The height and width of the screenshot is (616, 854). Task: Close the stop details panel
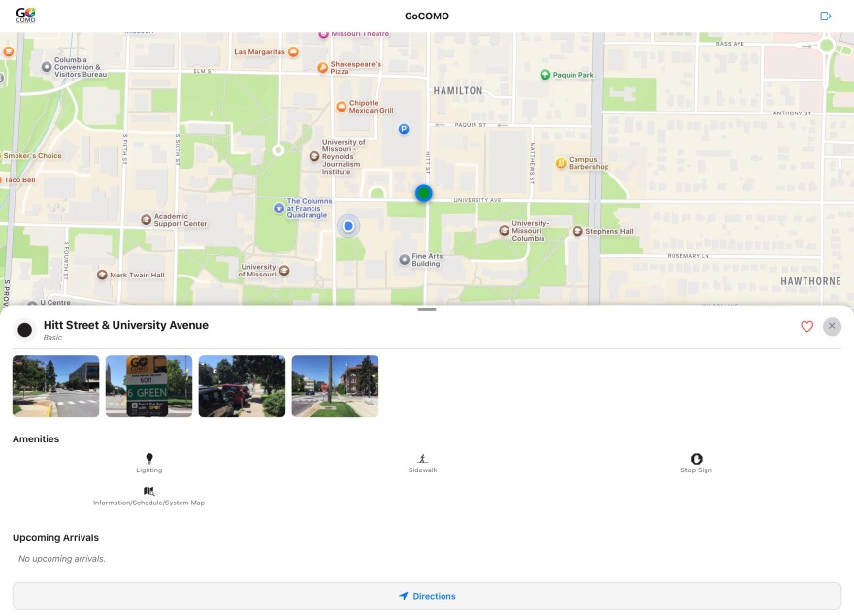coord(832,327)
